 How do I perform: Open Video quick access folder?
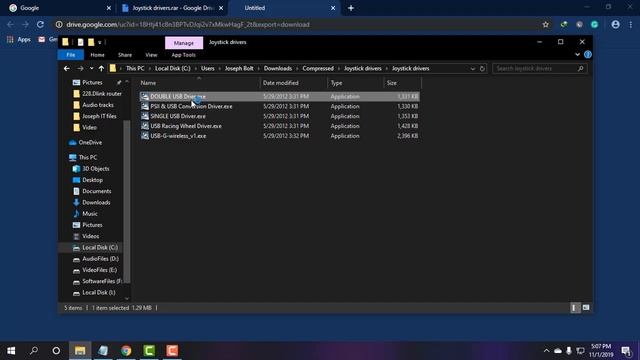click(89, 127)
